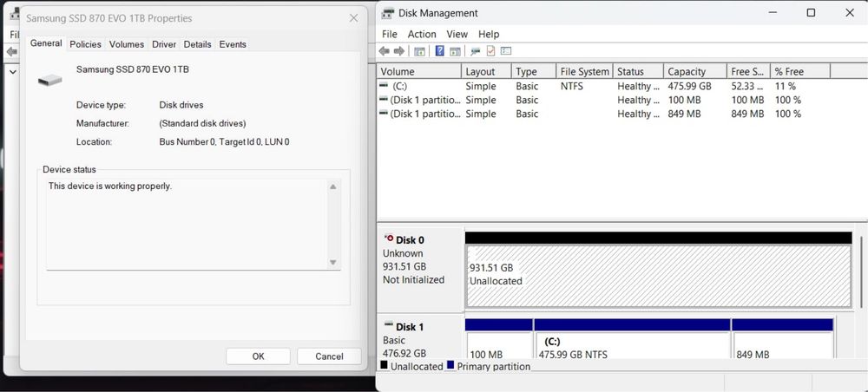Image resolution: width=868 pixels, height=392 pixels.
Task: Sort by the File System column header
Action: 584,71
